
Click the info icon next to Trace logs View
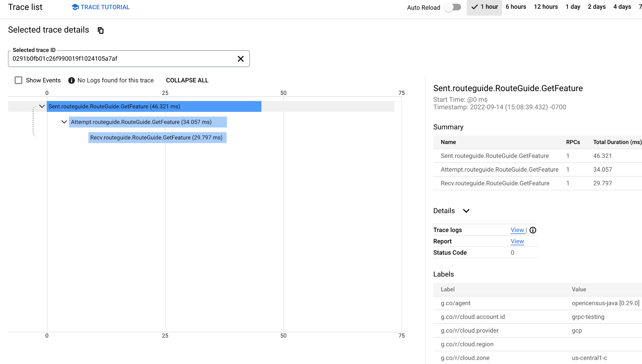click(x=533, y=230)
